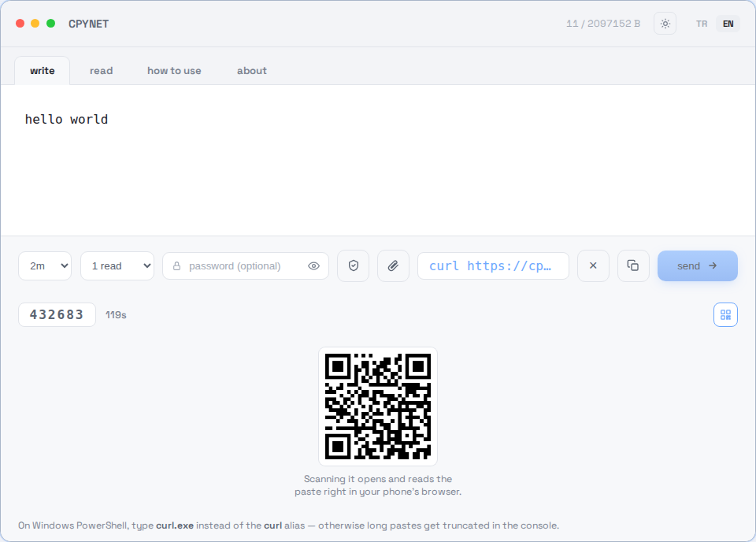Toggle the QR code icon button
The height and width of the screenshot is (542, 756).
click(725, 315)
